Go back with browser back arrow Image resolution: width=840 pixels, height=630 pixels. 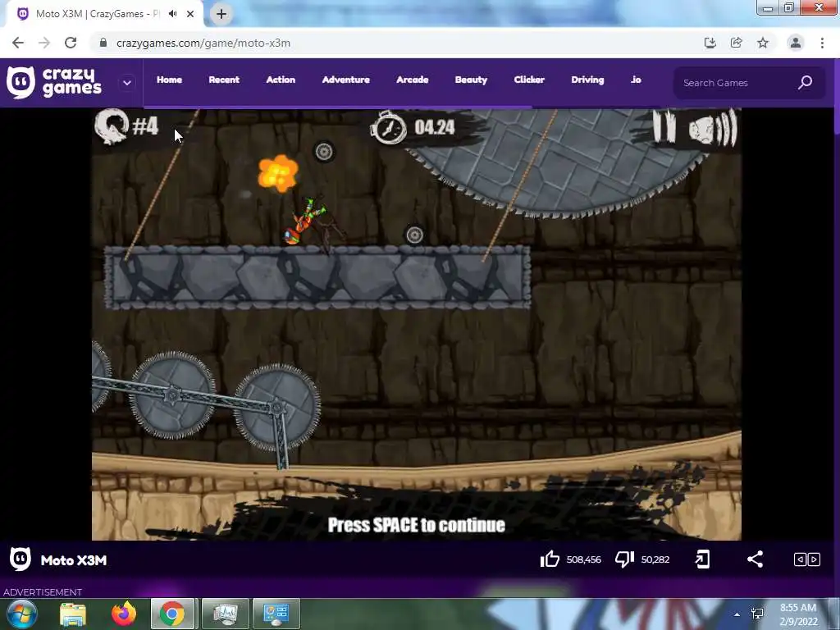[x=18, y=43]
